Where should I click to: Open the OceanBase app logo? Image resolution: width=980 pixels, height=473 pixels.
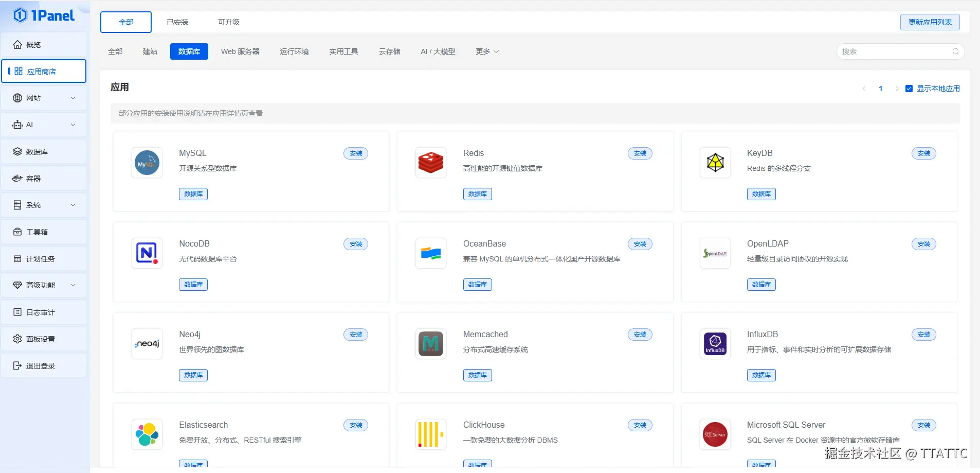(x=431, y=253)
